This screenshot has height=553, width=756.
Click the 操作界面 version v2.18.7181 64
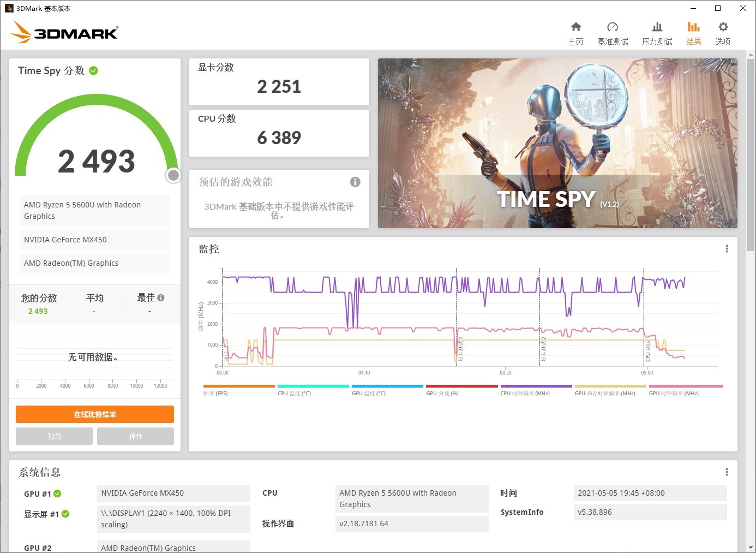tap(412, 524)
